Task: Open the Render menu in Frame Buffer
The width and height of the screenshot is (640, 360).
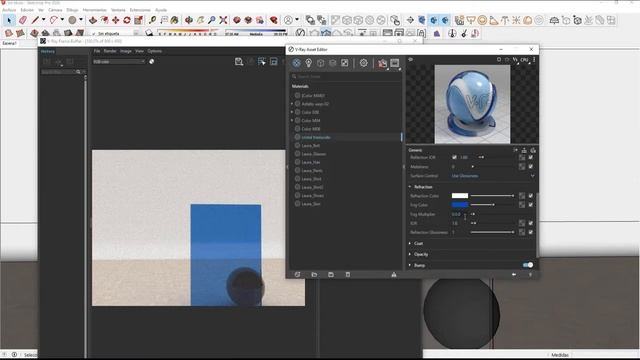Action: coord(110,51)
